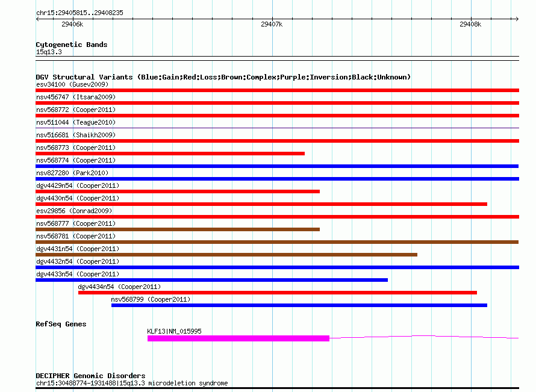This screenshot has height=392, width=536.
Task: Click the nsv516681 (Shaikh2009) label
Action: (x=76, y=135)
